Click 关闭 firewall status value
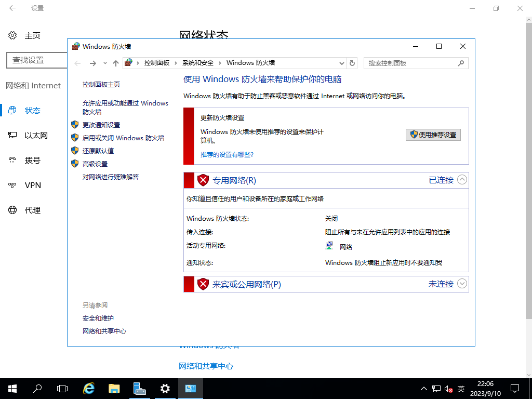The height and width of the screenshot is (399, 532). 331,219
